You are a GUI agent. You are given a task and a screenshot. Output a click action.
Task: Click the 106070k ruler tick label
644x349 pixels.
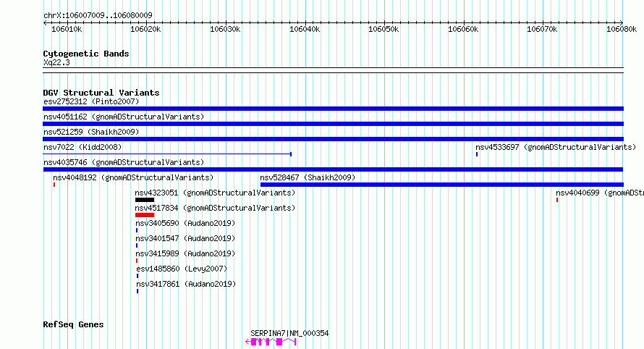542,29
